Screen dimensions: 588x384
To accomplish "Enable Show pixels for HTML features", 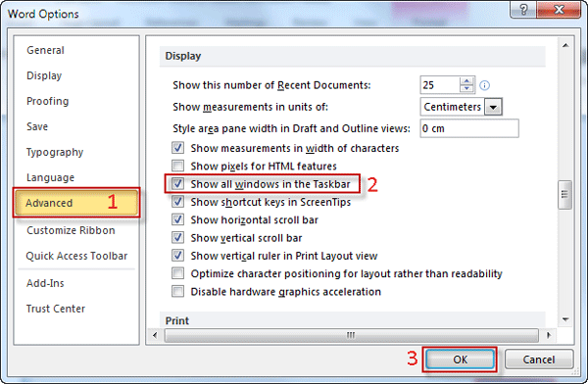I will [177, 166].
